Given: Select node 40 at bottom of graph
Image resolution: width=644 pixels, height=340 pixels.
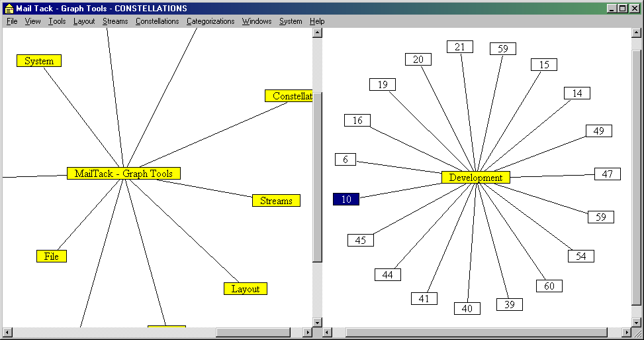Looking at the screenshot, I should pyautogui.click(x=467, y=309).
